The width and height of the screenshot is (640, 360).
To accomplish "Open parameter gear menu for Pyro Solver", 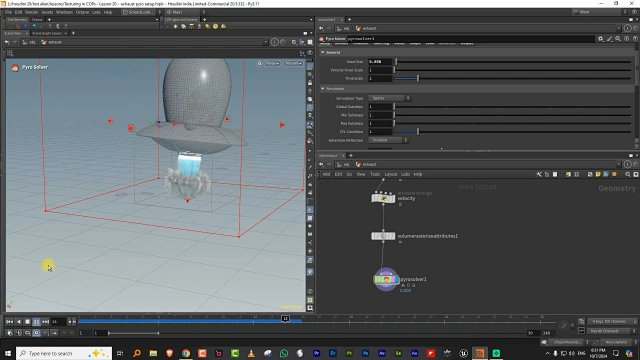I will coord(601,39).
